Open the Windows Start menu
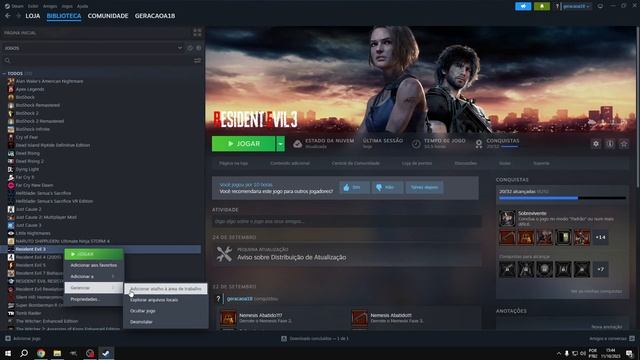The width and height of the screenshot is (640, 360). (8, 353)
